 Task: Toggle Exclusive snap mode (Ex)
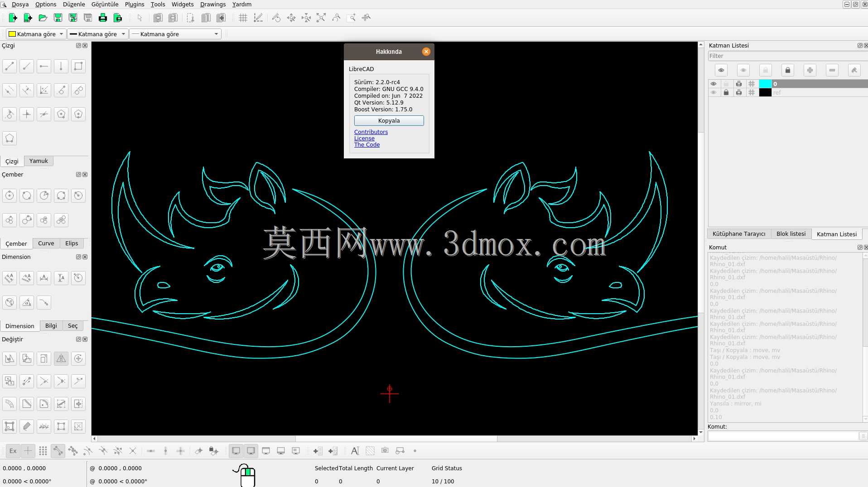tap(13, 451)
